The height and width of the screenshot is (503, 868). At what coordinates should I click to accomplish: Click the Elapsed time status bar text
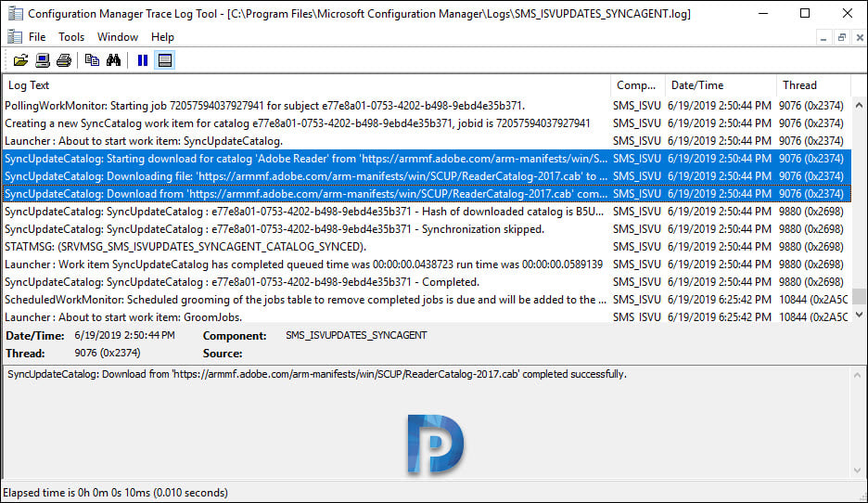coord(115,493)
